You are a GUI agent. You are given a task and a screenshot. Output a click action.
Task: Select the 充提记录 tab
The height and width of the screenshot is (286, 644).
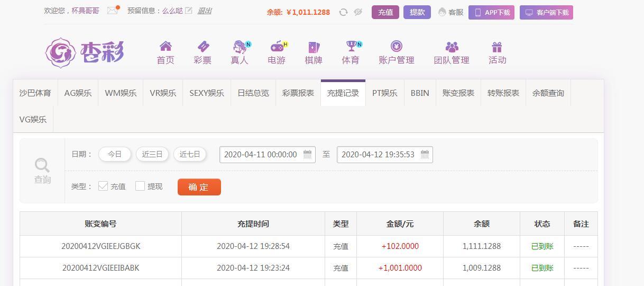click(343, 93)
